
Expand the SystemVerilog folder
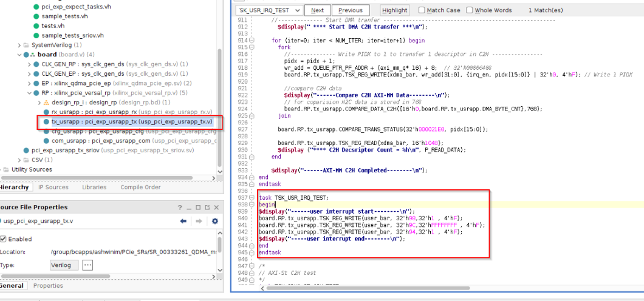[19, 46]
